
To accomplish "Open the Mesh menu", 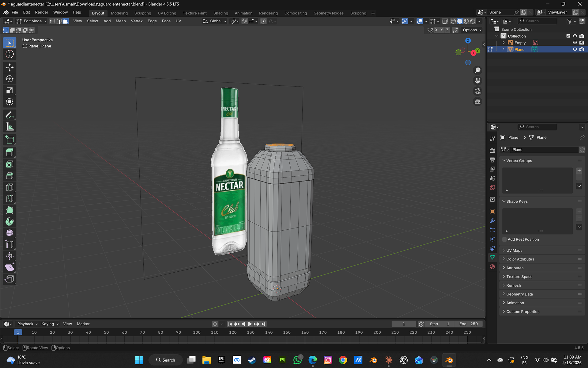I will (120, 21).
